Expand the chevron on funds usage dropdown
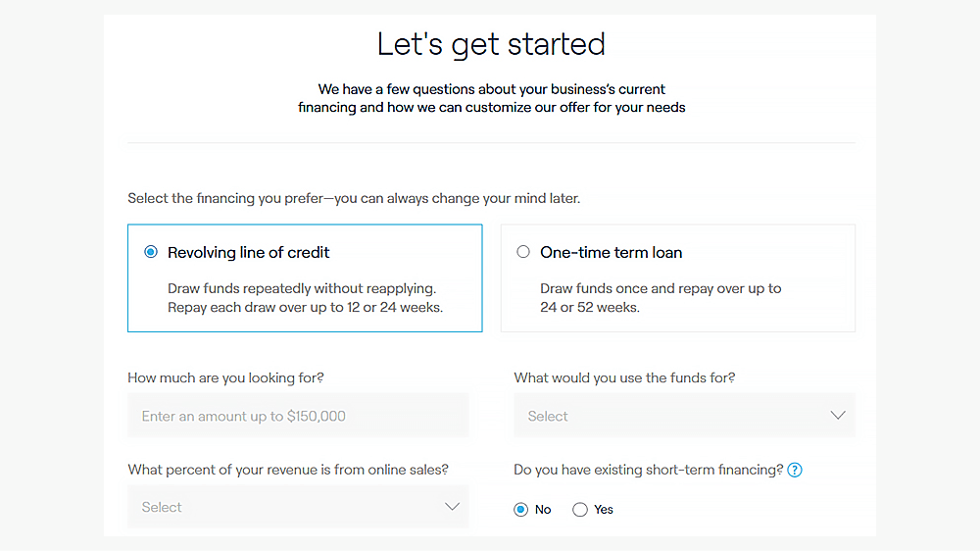 838,416
